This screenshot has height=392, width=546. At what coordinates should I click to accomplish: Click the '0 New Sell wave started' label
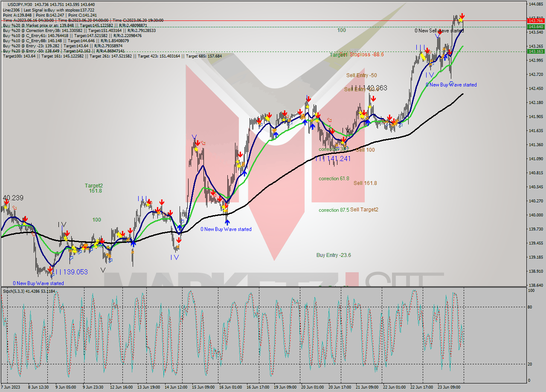coord(439,31)
